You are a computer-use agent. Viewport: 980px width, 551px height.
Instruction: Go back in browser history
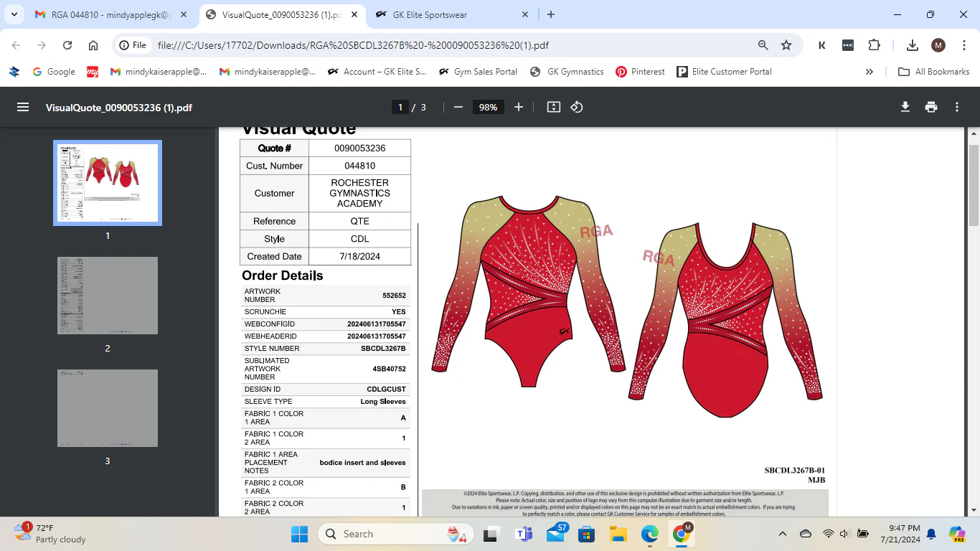tap(16, 45)
